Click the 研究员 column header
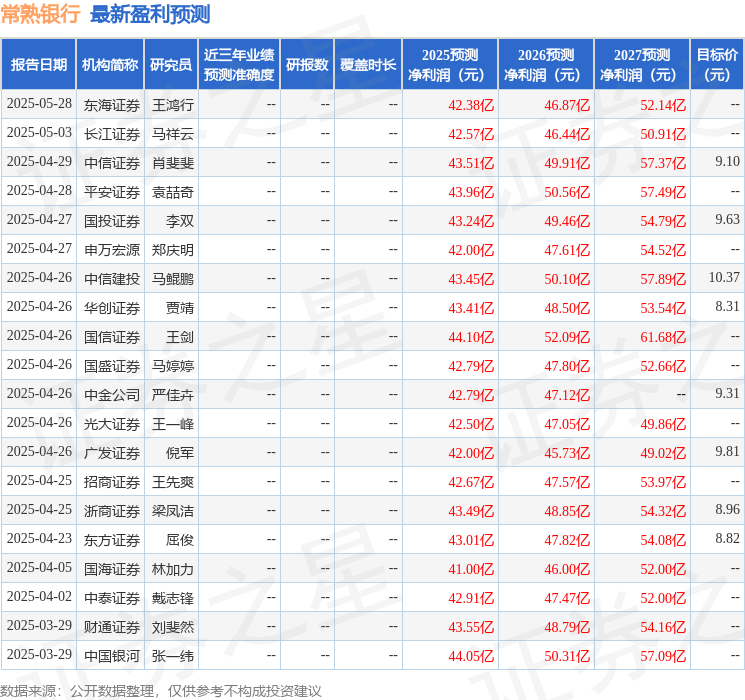745x700 pixels. coord(171,65)
